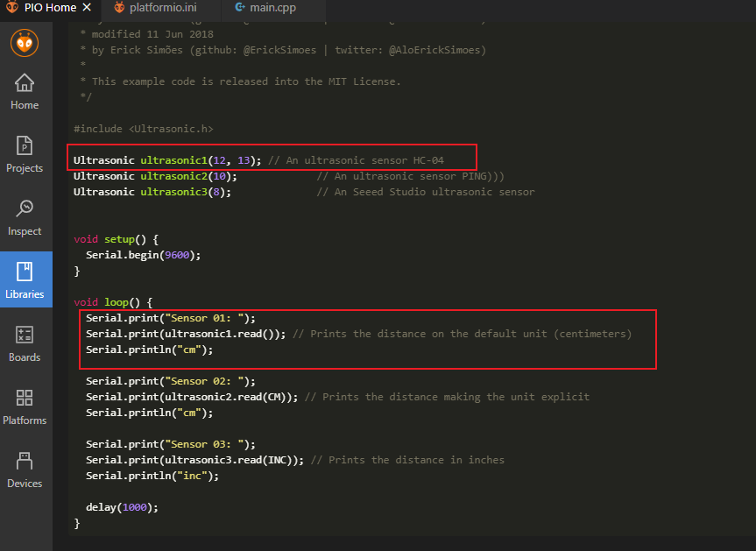
Task: Switch to the main.cpp tab
Action: click(x=273, y=8)
